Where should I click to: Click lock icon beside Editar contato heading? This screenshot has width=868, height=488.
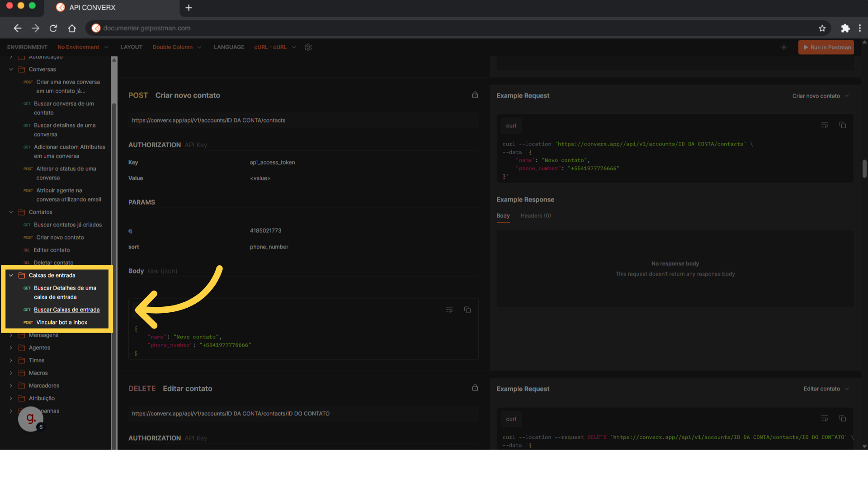pyautogui.click(x=475, y=388)
